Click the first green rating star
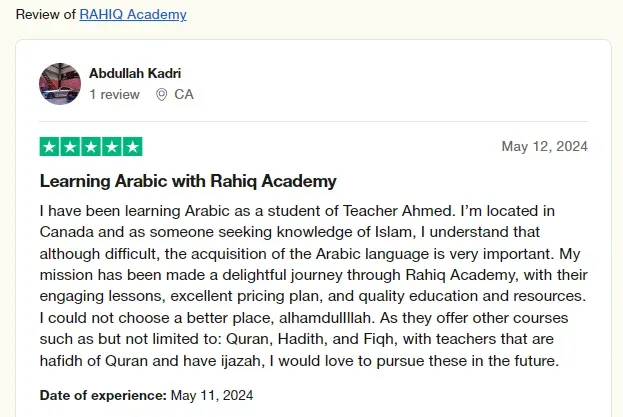 (50, 147)
